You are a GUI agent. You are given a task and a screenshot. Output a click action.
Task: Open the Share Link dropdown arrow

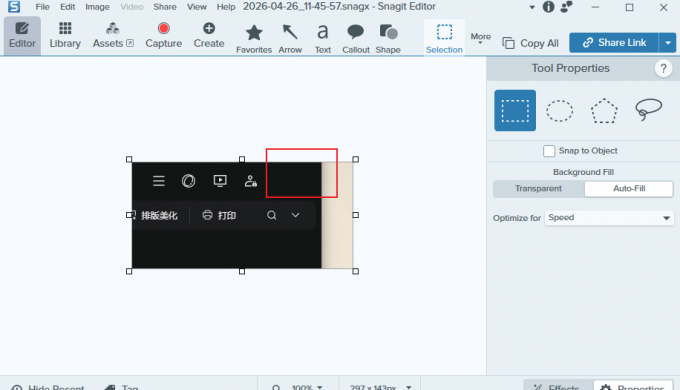coord(668,43)
